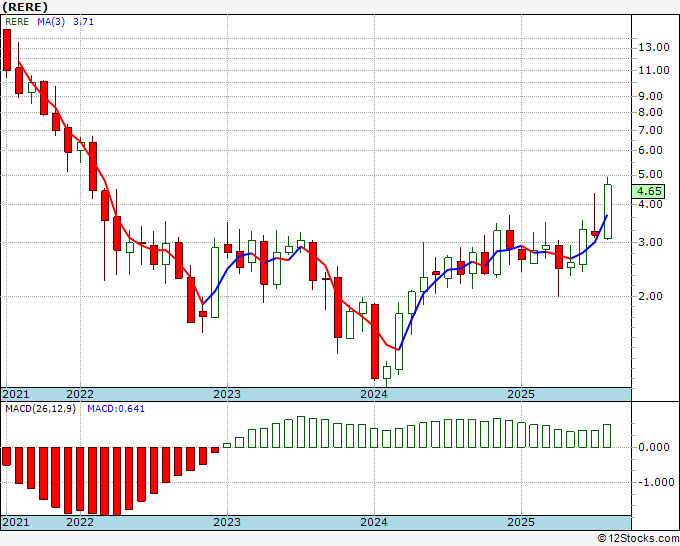Click 2021 on the MACD panel timeline
Image resolution: width=680 pixels, height=546 pixels.
coord(16,522)
